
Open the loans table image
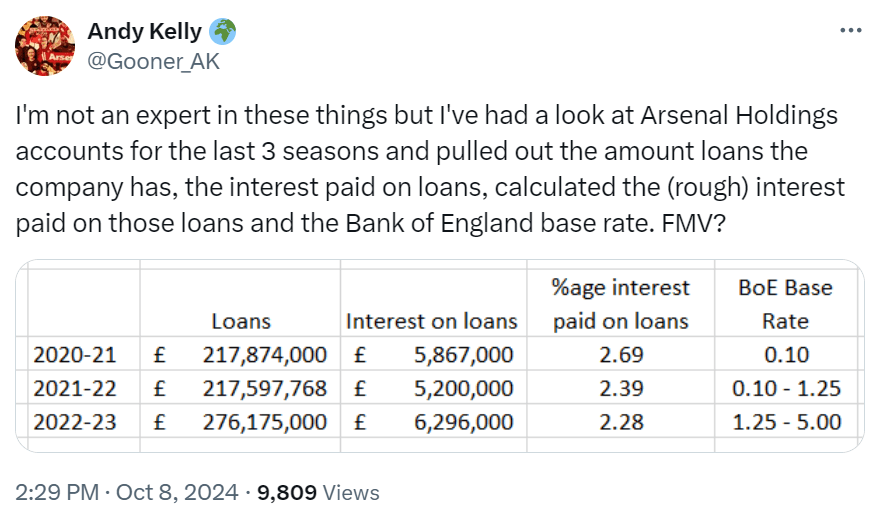pos(439,357)
